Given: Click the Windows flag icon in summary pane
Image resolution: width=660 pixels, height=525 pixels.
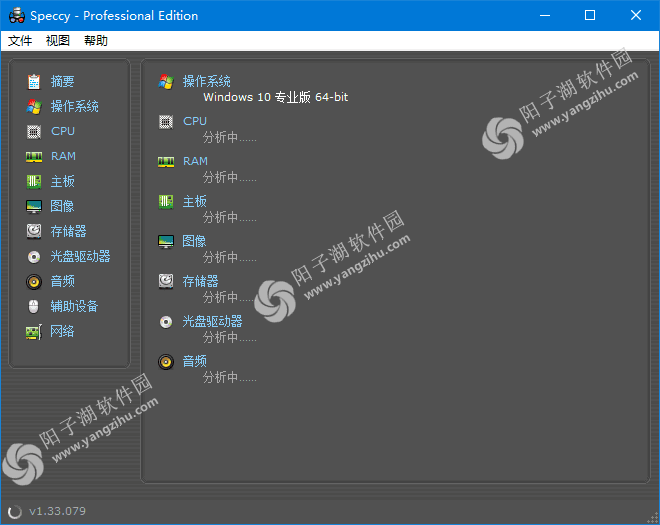Looking at the screenshot, I should pyautogui.click(x=166, y=82).
